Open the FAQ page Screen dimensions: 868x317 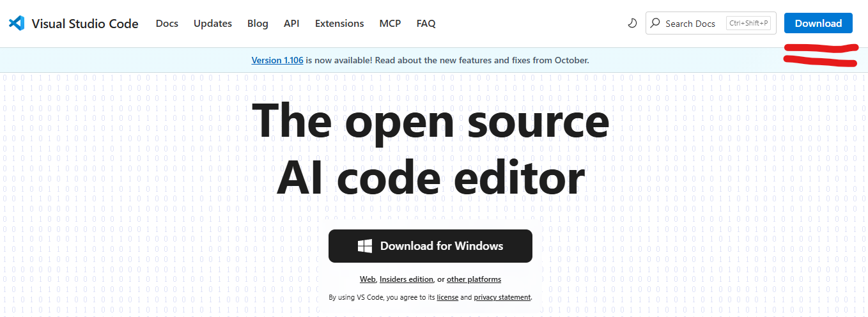[426, 23]
